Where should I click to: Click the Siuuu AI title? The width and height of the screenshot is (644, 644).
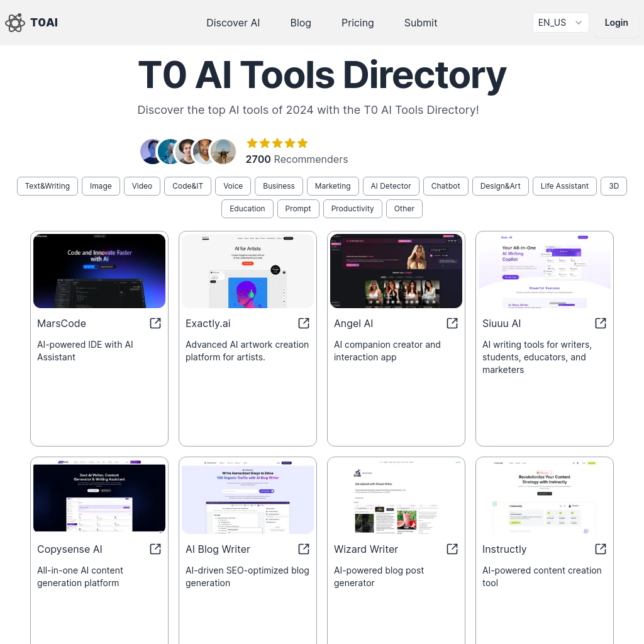pos(501,324)
